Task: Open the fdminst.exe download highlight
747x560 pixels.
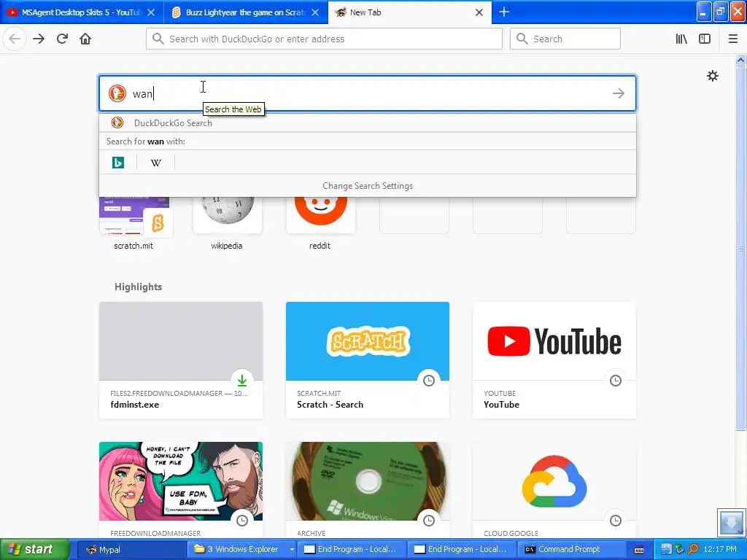Action: (x=181, y=360)
